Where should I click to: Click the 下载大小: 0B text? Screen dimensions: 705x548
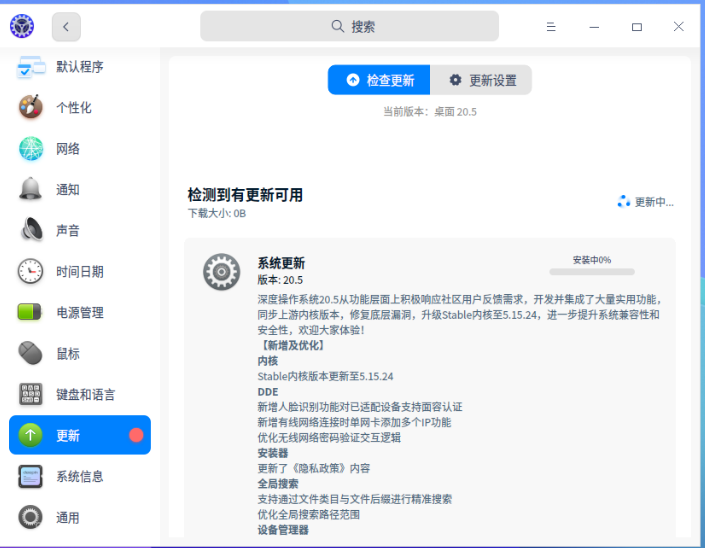217,214
